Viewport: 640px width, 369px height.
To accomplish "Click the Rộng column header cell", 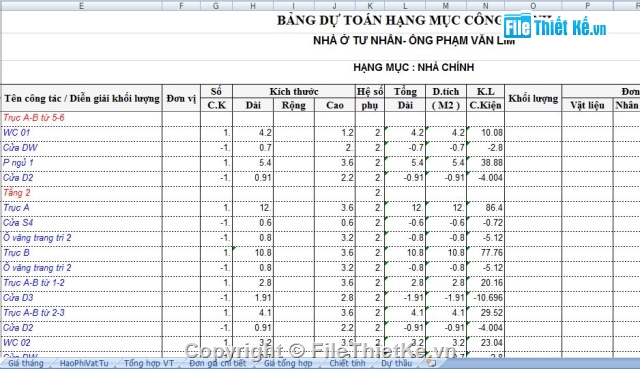I will tap(294, 105).
